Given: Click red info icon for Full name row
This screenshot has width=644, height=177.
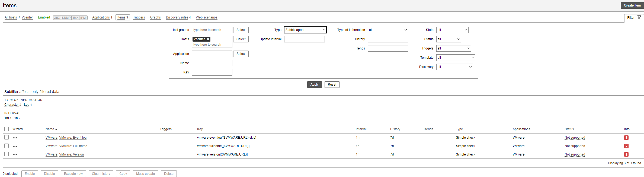Looking at the screenshot, I should tap(626, 146).
